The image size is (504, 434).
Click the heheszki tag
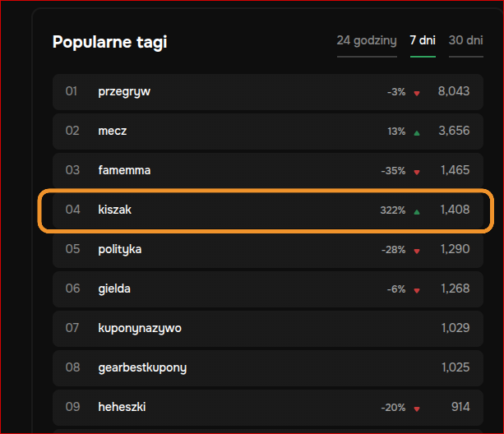(x=122, y=407)
